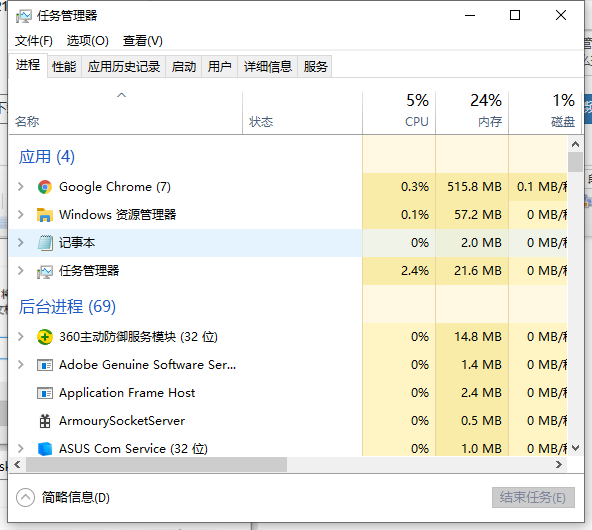Select the Google Chrome icon in process list
Viewport: 592px width, 530px height.
coord(45,187)
